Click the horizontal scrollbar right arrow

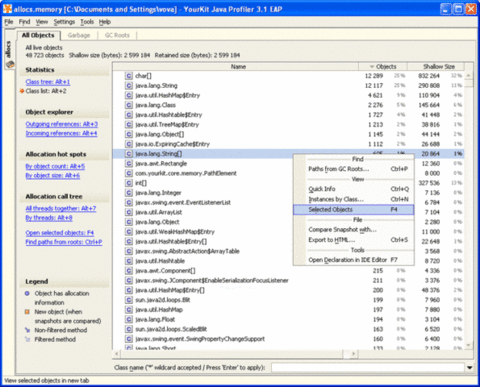click(x=354, y=354)
